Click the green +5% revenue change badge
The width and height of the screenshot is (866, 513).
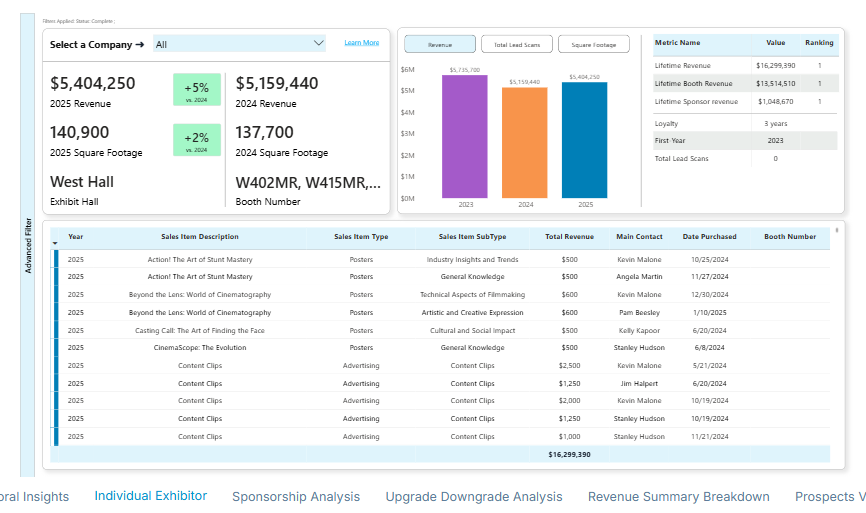195,90
